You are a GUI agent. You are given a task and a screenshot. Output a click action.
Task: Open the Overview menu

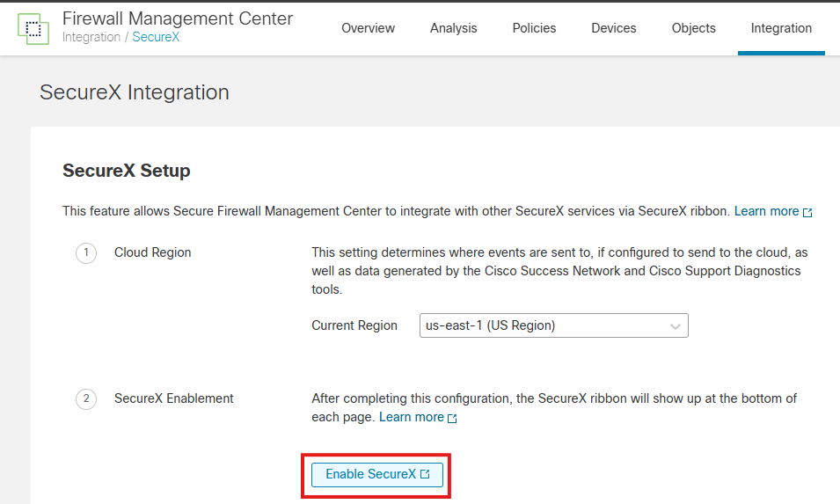368,28
